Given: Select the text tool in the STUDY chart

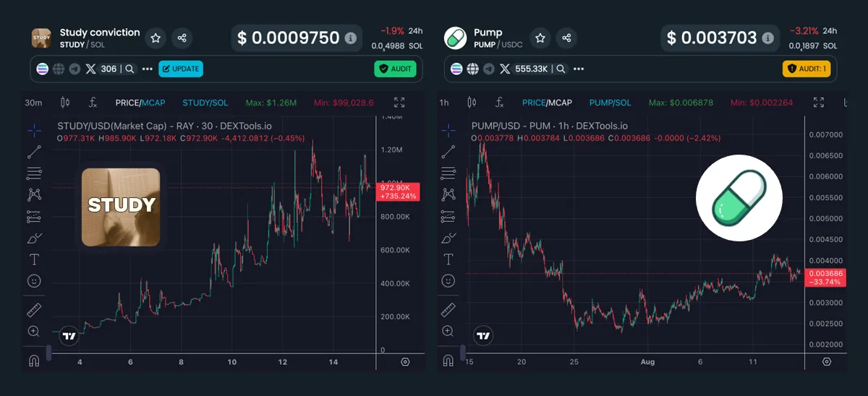Looking at the screenshot, I should (34, 259).
